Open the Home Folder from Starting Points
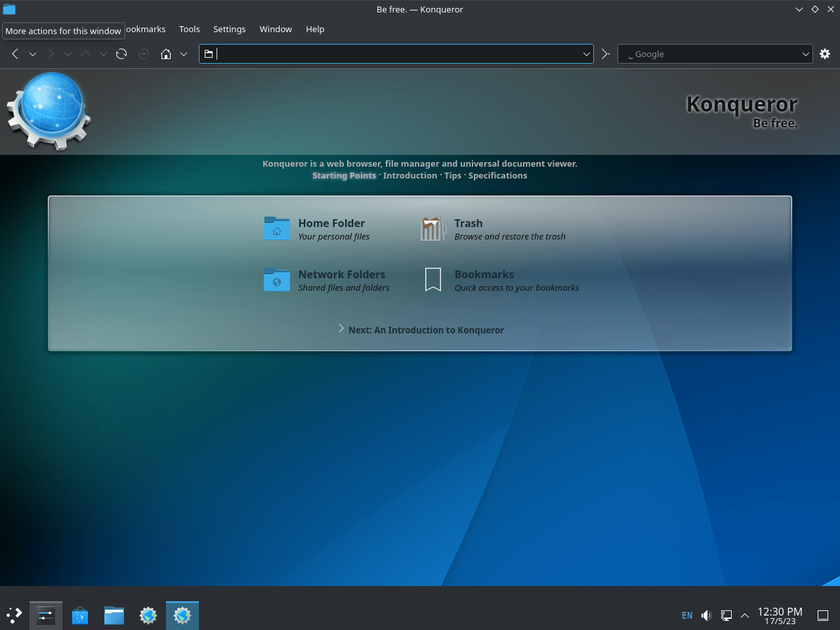 pyautogui.click(x=331, y=223)
